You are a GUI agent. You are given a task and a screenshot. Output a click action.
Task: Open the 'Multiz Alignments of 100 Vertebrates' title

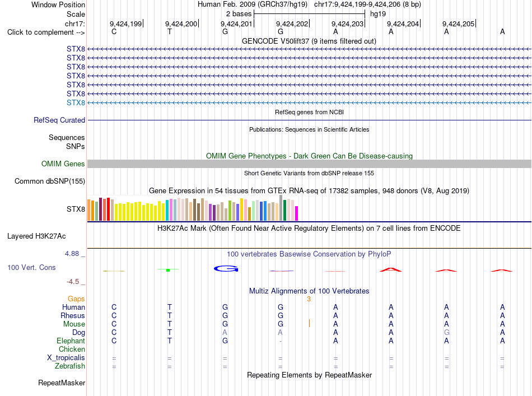tap(309, 291)
